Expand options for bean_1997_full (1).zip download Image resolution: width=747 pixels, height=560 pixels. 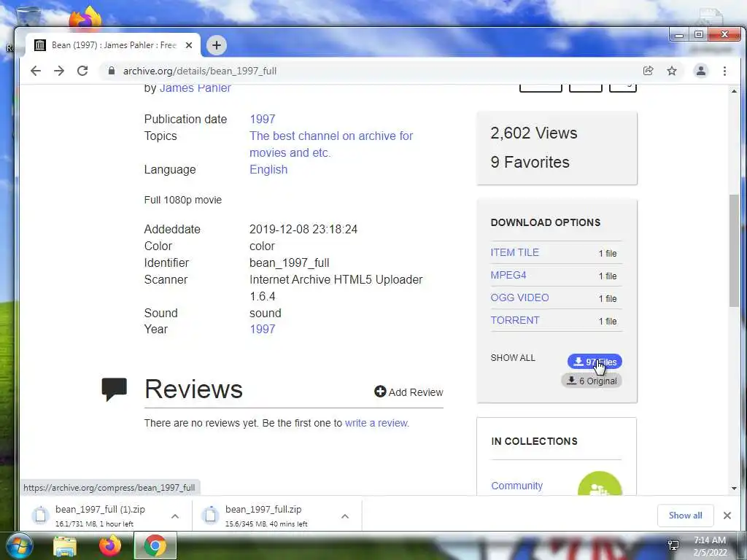click(175, 516)
